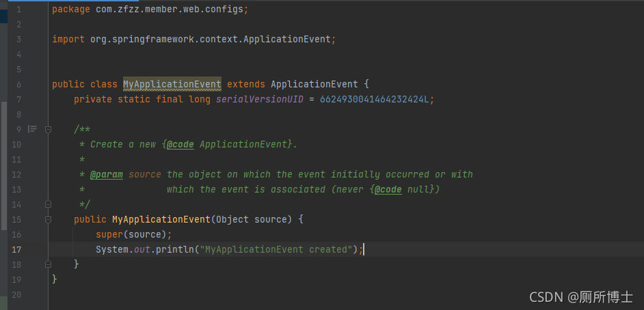Collapse Javadoc comment at line 9
644x310 pixels.
pyautogui.click(x=48, y=129)
